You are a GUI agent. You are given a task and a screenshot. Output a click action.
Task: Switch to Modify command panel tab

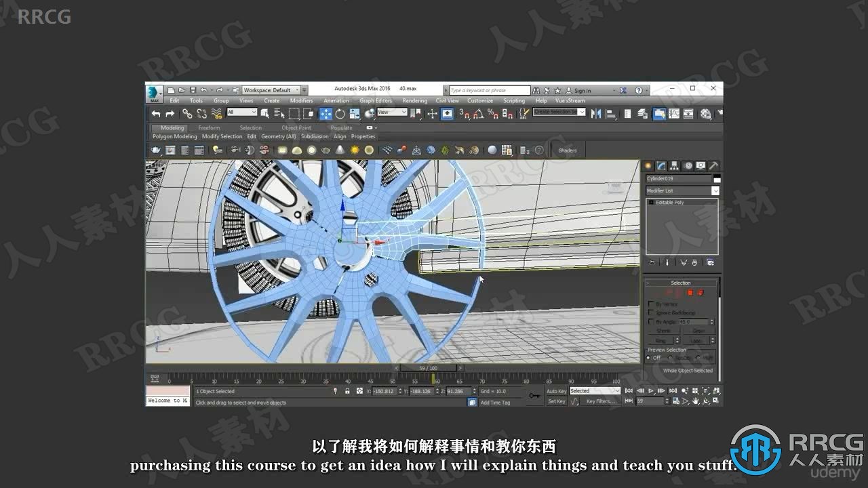coord(661,165)
